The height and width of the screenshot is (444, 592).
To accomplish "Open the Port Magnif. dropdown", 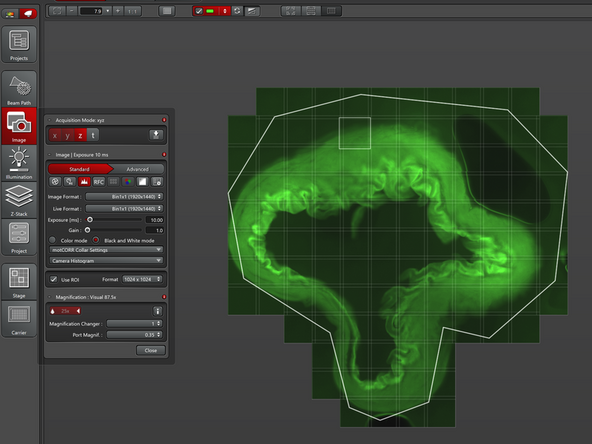I will [x=135, y=335].
